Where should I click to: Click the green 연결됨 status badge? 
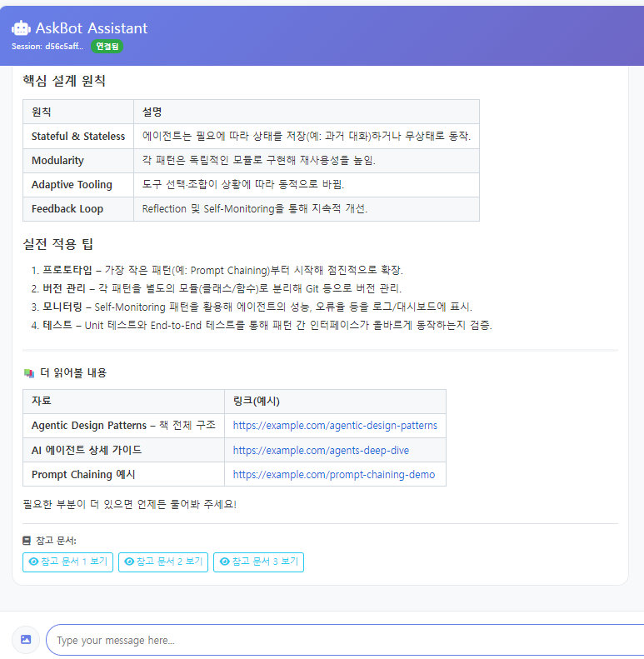pos(107,47)
